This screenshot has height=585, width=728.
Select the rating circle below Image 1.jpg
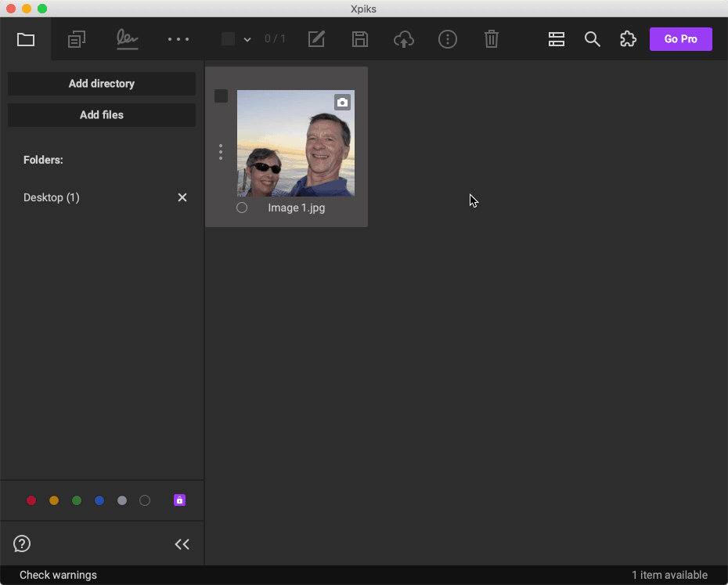(x=241, y=208)
